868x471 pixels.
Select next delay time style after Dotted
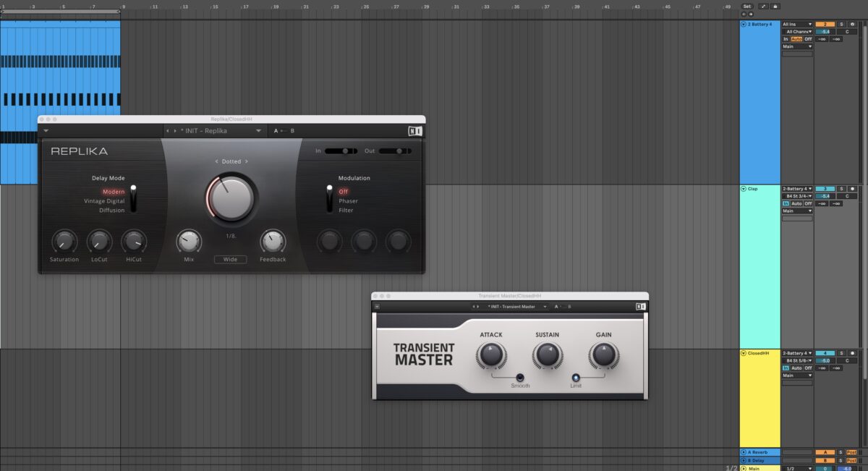tap(246, 161)
